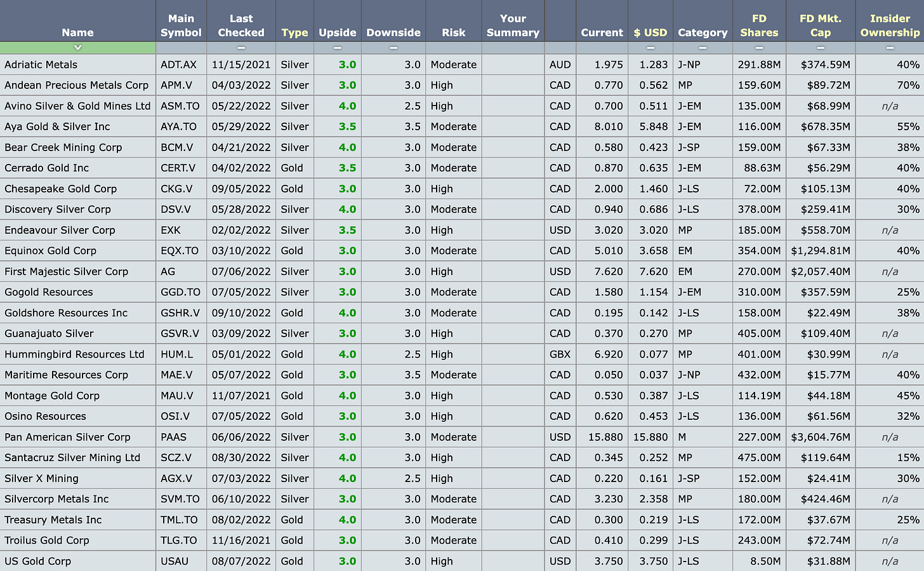Open the $ USD column filter icon
The width and height of the screenshot is (924, 571).
pyautogui.click(x=650, y=48)
